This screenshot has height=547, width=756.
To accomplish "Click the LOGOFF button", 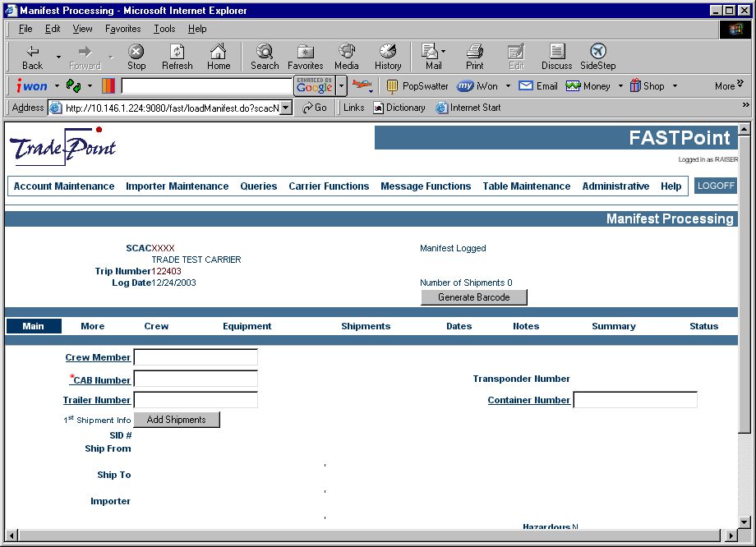I will point(716,186).
